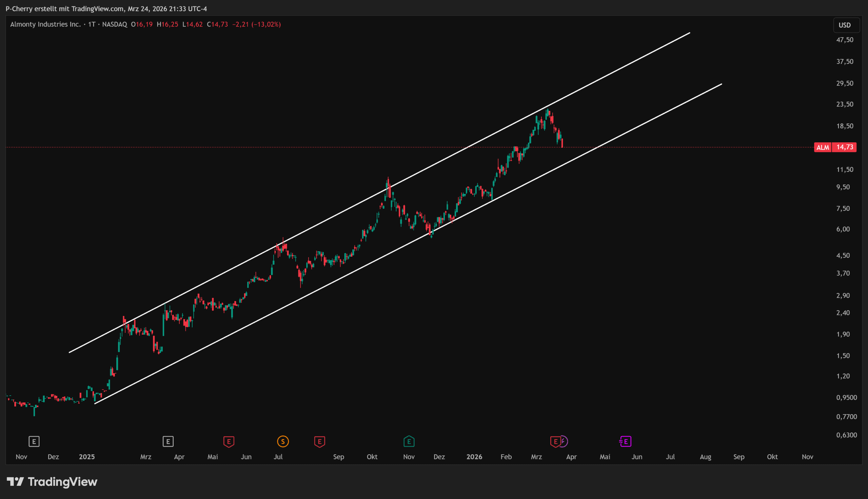The width and height of the screenshot is (868, 499).
Task: Open the red earnings marker in March 2026
Action: pos(555,441)
